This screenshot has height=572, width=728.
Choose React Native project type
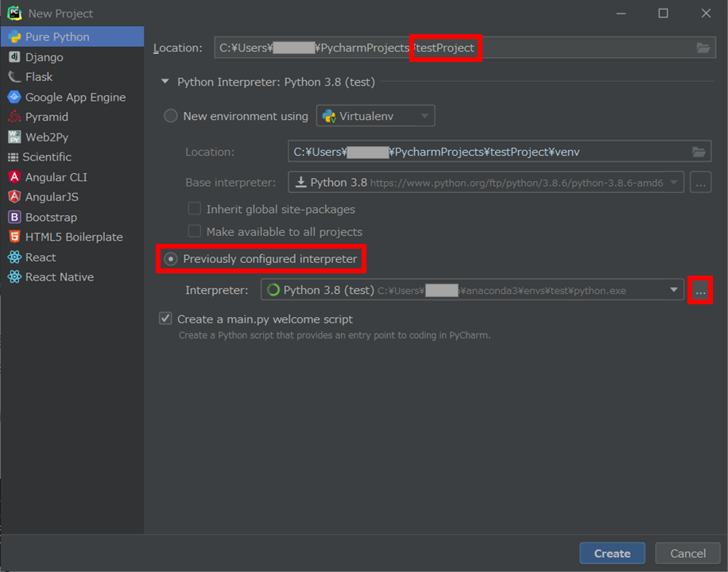pos(72,277)
